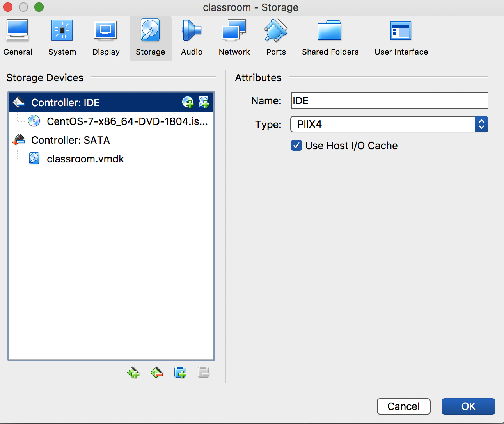The image size is (504, 424).
Task: Open the General settings section
Action: 18,38
